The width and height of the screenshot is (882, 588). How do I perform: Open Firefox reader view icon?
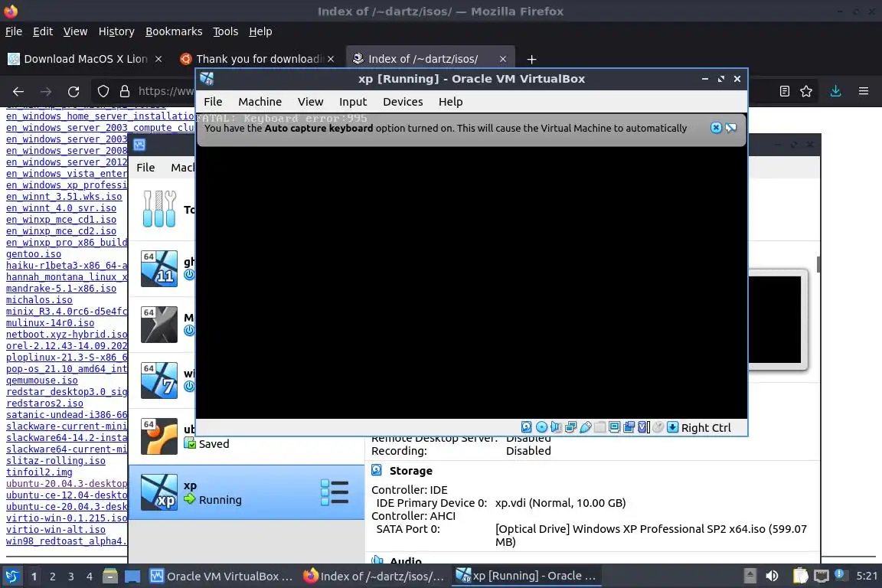pos(784,91)
